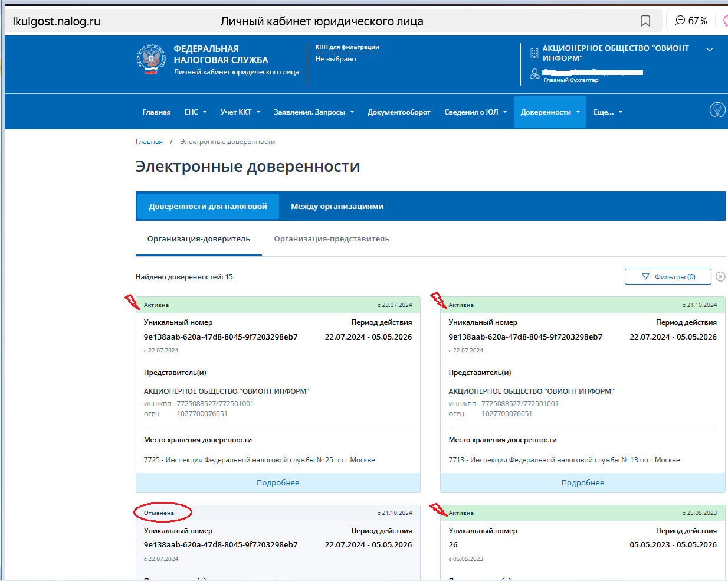
Task: Click the browser bookmark icon
Action: (x=645, y=21)
